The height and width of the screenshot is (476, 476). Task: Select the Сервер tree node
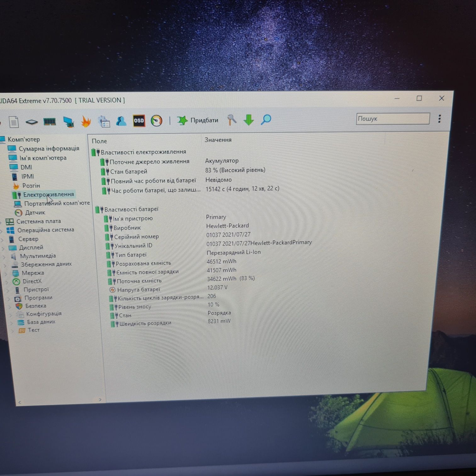point(23,239)
